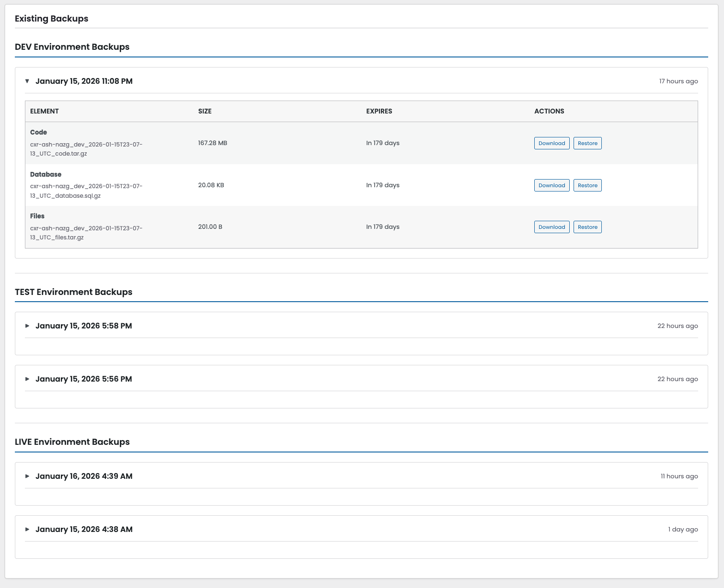This screenshot has width=724, height=588.
Task: Click the DEV Environment Backups heading
Action: (x=72, y=46)
